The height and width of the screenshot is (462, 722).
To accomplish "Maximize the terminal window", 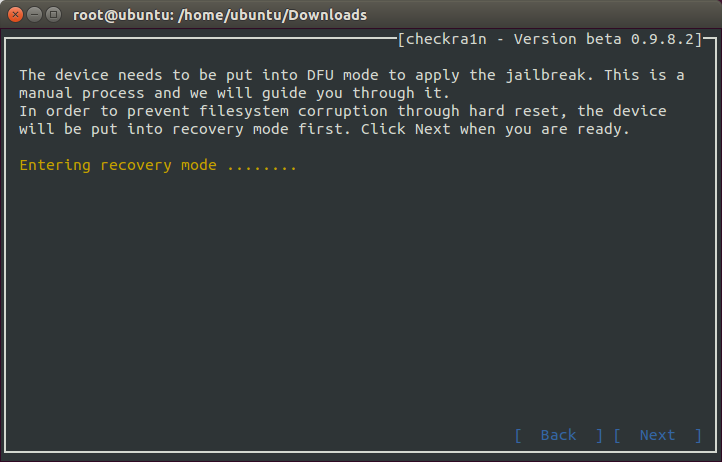I will (x=53, y=15).
